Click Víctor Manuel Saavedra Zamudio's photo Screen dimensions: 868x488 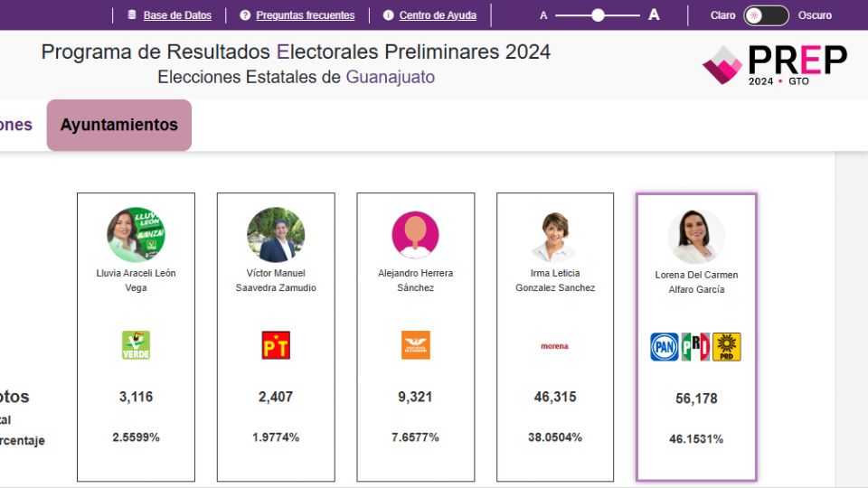[276, 235]
